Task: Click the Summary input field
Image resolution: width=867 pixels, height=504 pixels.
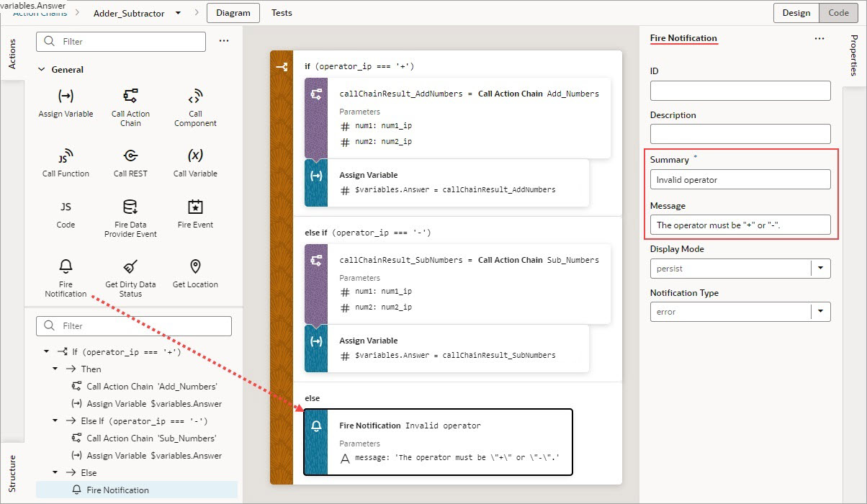Action: point(740,179)
